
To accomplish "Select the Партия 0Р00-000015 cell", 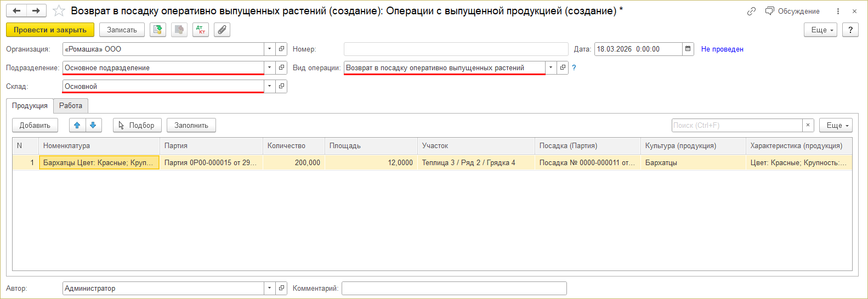I will tap(211, 162).
